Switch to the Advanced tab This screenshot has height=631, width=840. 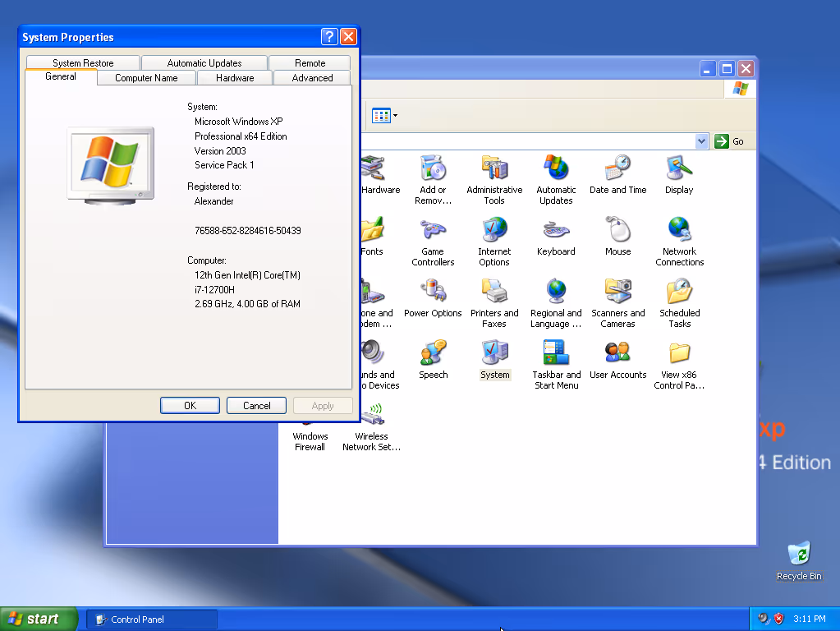(x=312, y=78)
